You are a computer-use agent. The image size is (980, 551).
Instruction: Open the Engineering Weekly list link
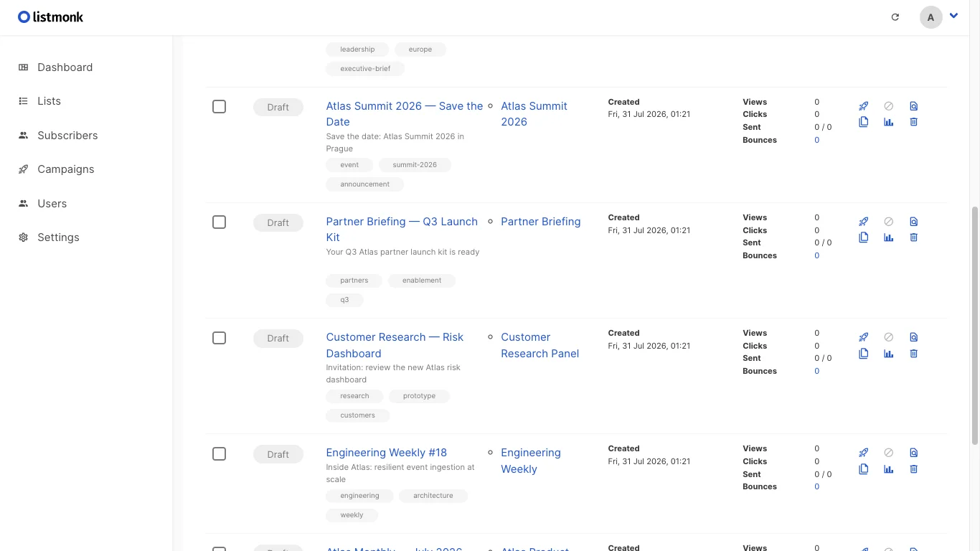pos(531,461)
